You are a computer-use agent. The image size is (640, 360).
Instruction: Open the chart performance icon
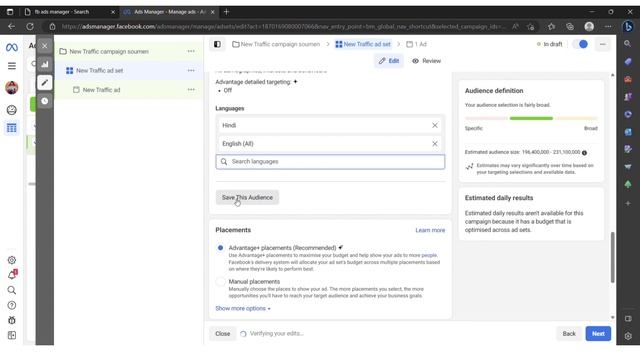(45, 64)
